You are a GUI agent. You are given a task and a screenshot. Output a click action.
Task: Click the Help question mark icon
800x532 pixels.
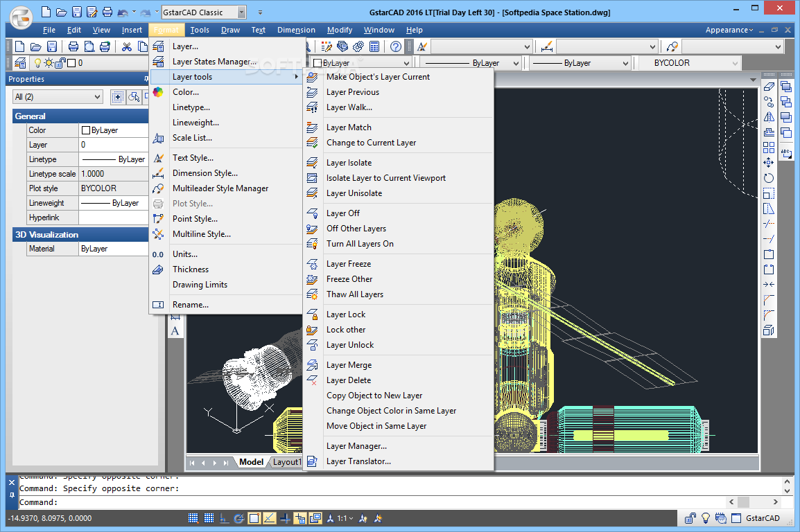(395, 47)
